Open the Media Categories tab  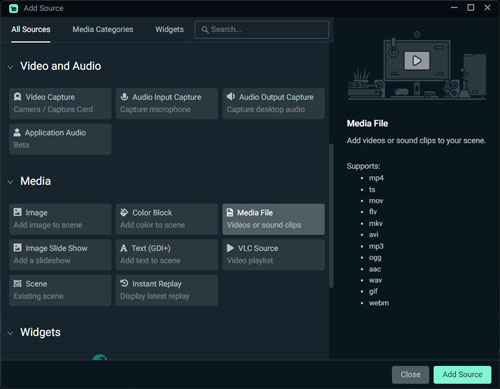click(103, 29)
